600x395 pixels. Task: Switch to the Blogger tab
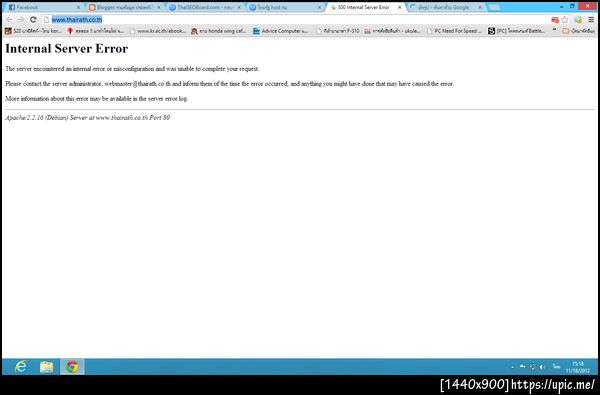click(x=125, y=7)
